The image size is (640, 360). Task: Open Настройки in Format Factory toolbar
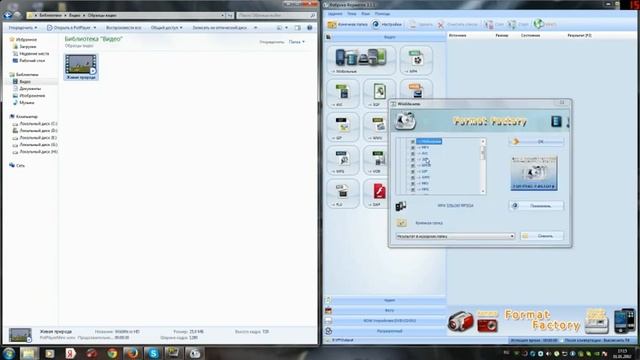(x=387, y=24)
